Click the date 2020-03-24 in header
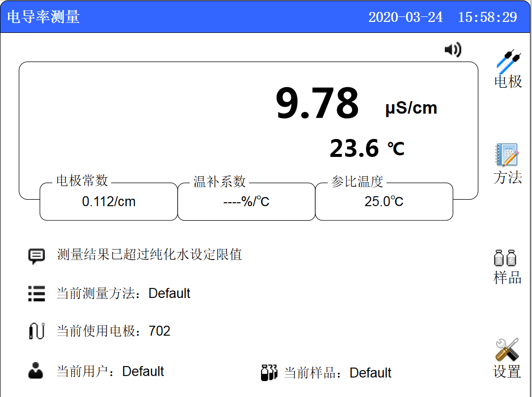This screenshot has height=397, width=532. pyautogui.click(x=405, y=17)
